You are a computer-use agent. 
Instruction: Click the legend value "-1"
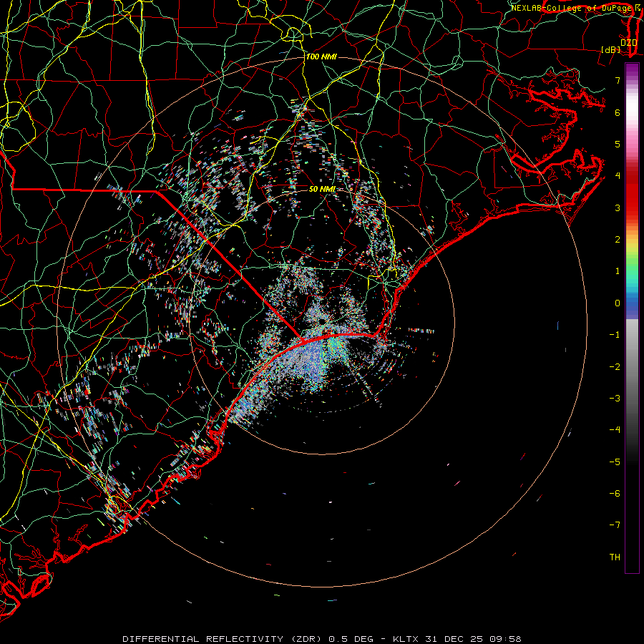point(615,335)
